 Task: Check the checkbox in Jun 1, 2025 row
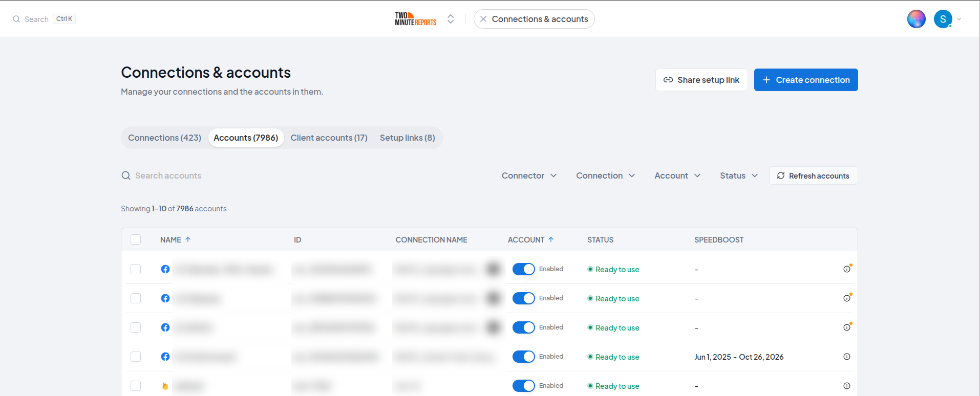coord(136,357)
